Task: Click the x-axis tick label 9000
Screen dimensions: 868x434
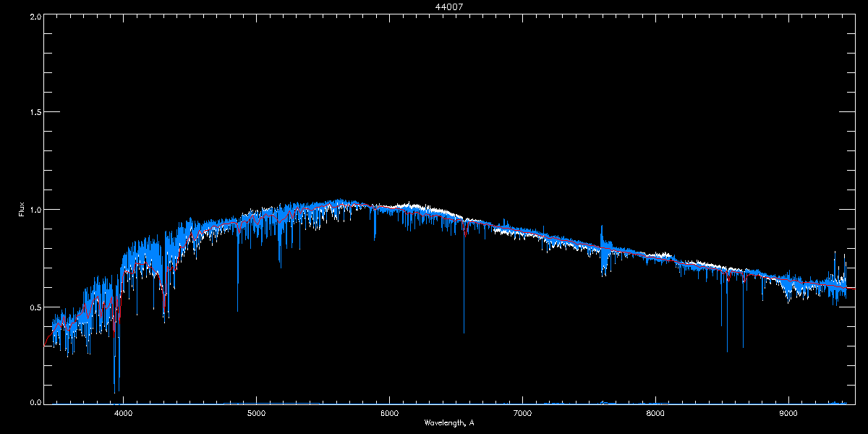Action: (788, 414)
